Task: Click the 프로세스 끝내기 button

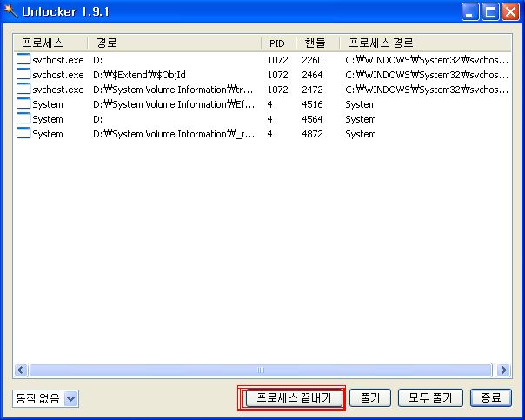Action: point(295,398)
